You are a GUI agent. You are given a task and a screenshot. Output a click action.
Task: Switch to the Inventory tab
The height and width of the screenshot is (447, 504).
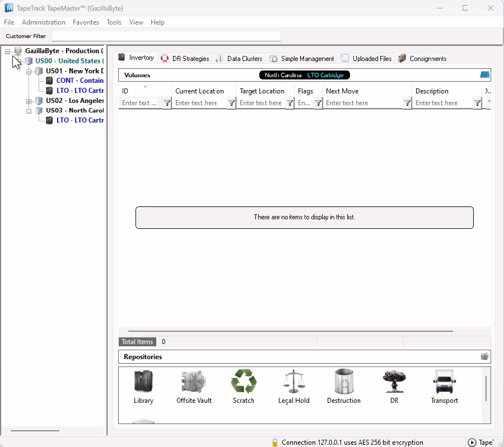tap(136, 58)
